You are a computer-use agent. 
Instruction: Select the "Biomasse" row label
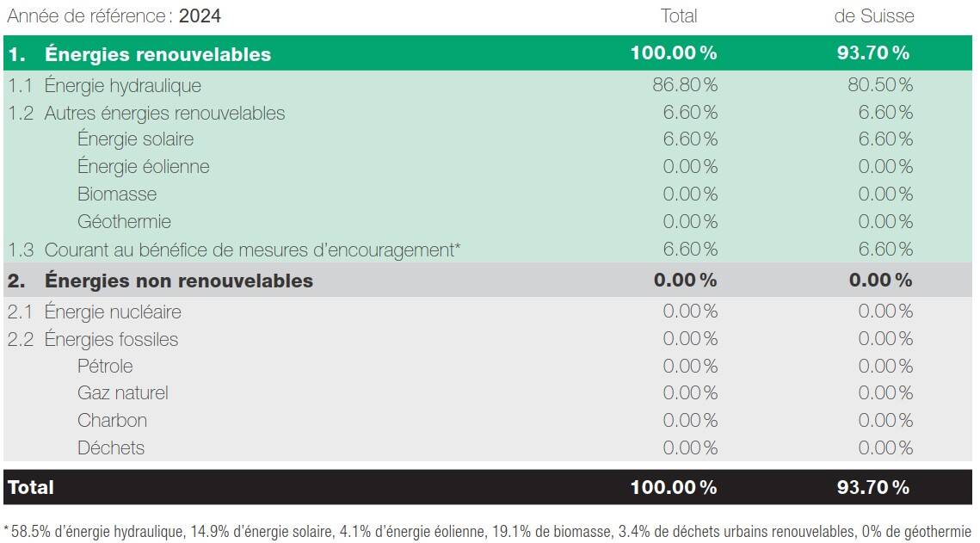point(117,194)
